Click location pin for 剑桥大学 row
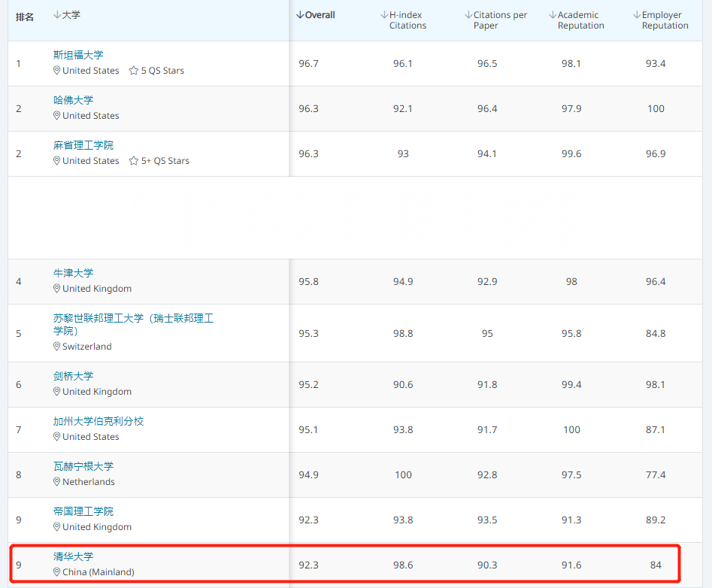Image resolution: width=712 pixels, height=588 pixels. 56,392
